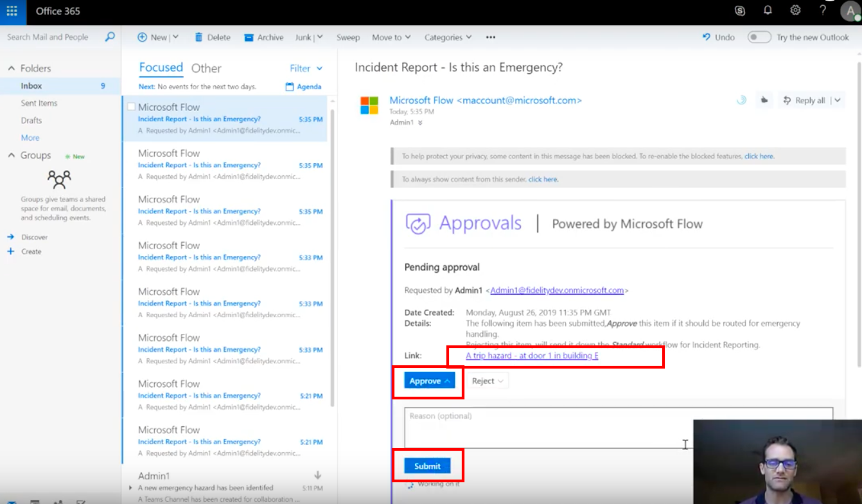
Task: Open the Inbox folder
Action: coord(60,85)
